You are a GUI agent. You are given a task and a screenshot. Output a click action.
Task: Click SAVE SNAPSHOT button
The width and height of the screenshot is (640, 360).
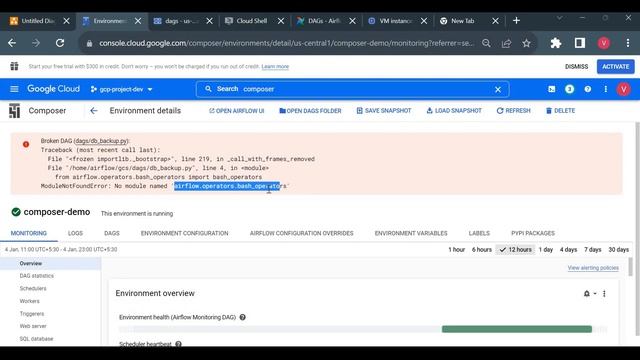[x=384, y=111]
